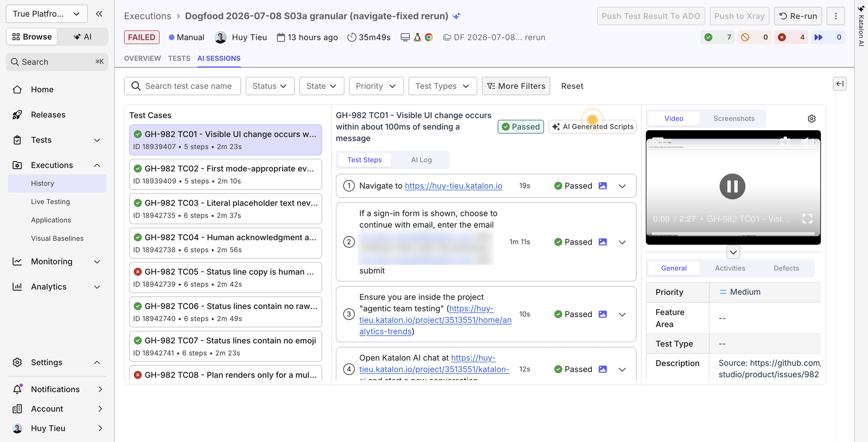868x442 pixels.
Task: Switch sidebar to AI mode
Action: click(82, 37)
